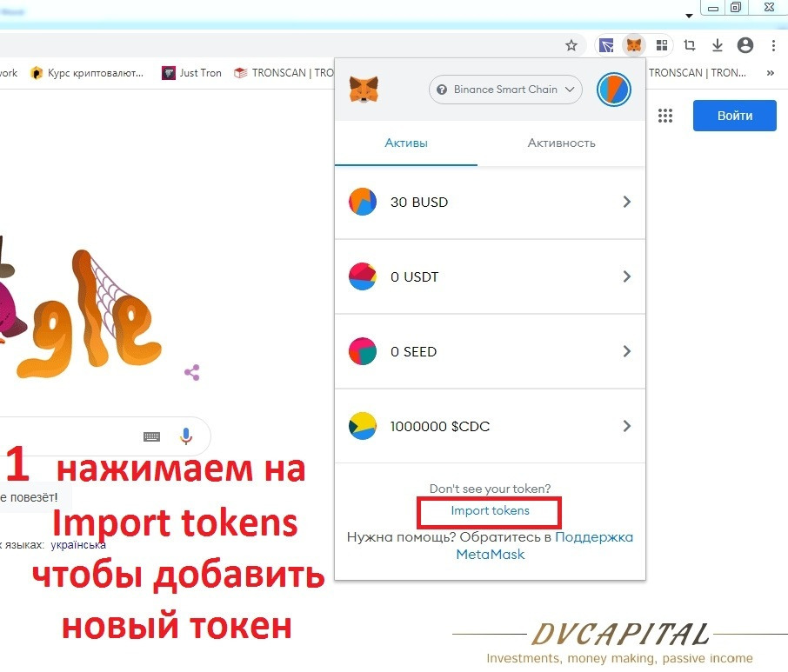788x672 pixels.
Task: Open Chrome three-dot menu
Action: (773, 46)
